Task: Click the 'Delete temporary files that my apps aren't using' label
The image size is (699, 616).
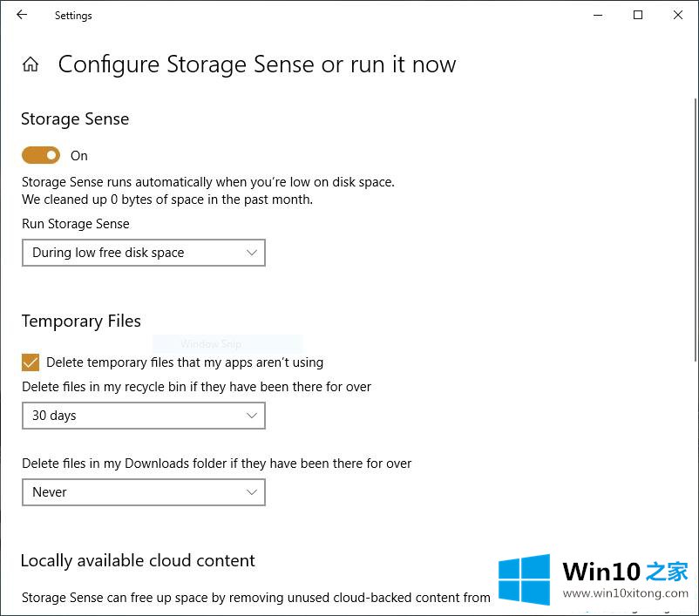Action: point(185,362)
